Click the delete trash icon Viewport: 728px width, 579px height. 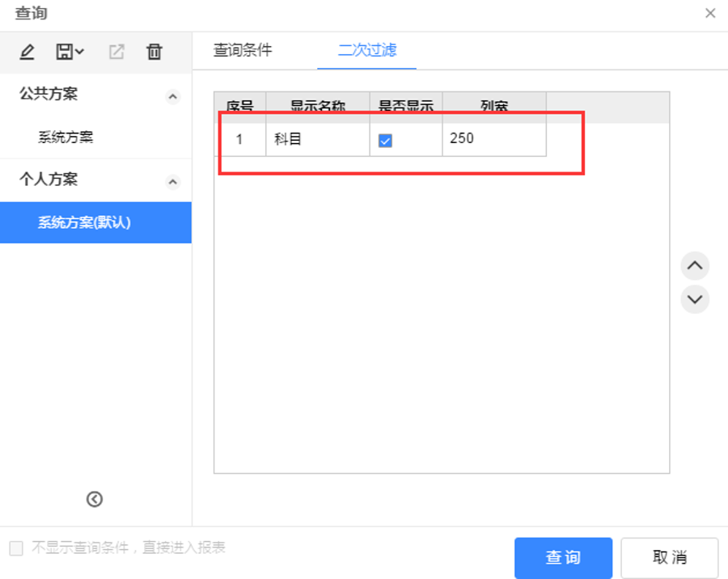point(154,53)
